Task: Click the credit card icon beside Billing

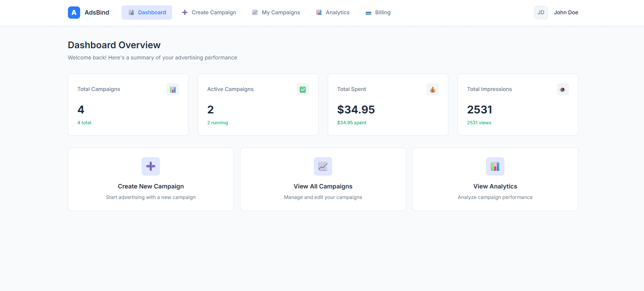Action: click(369, 13)
